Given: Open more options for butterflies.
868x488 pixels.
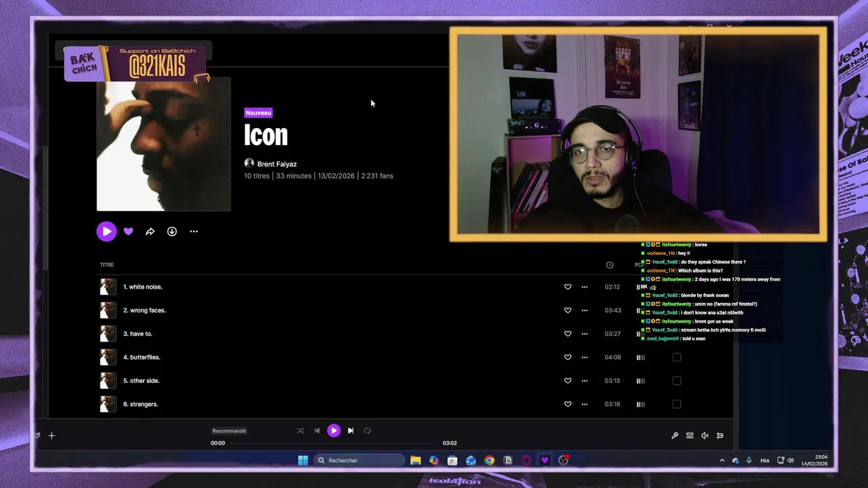Looking at the screenshot, I should click(x=585, y=357).
